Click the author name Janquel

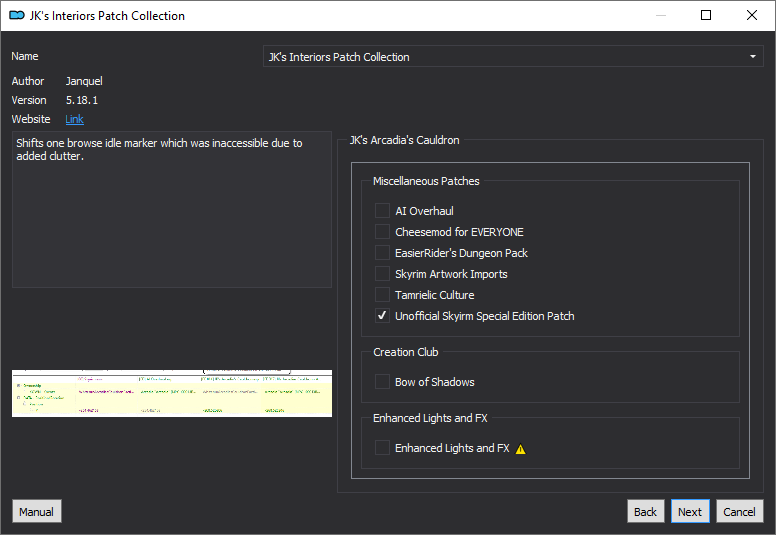[84, 81]
